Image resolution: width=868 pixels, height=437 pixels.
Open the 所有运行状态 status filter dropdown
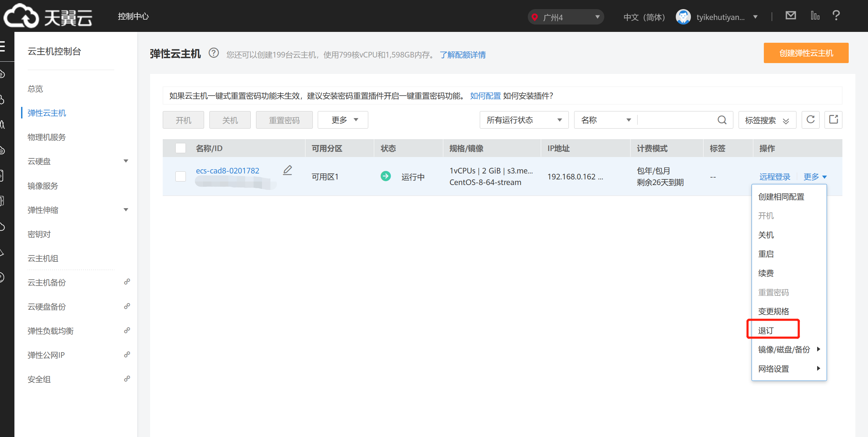click(524, 120)
